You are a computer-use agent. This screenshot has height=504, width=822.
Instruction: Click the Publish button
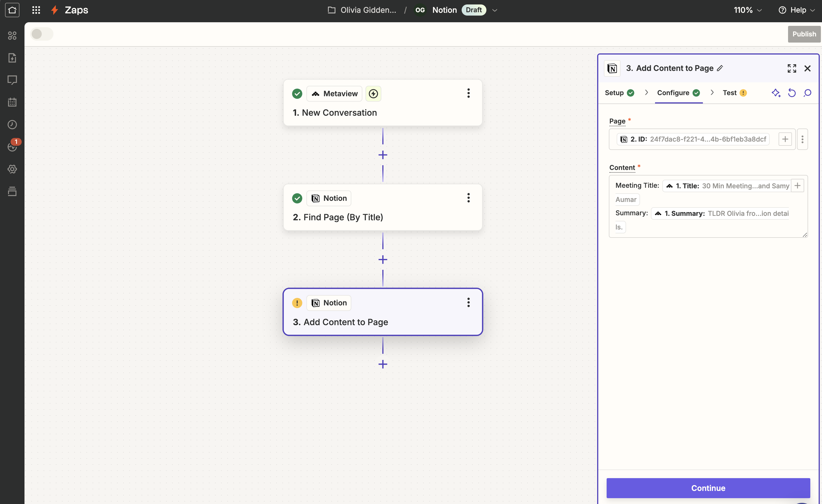click(x=804, y=34)
